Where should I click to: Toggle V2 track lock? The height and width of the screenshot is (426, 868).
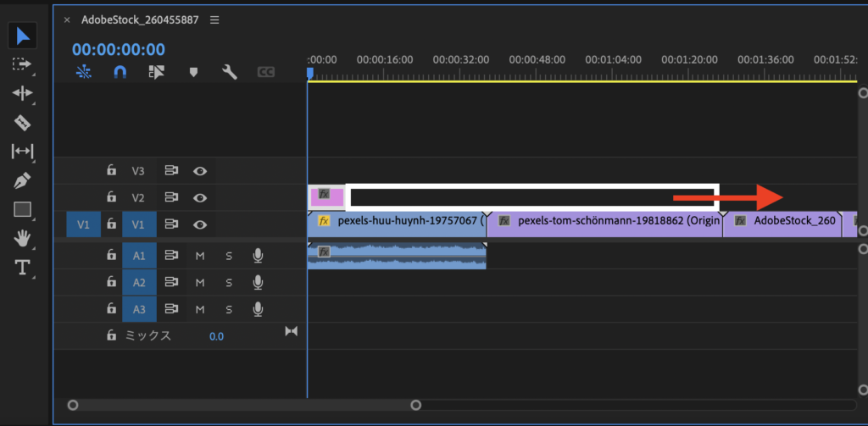pyautogui.click(x=111, y=197)
